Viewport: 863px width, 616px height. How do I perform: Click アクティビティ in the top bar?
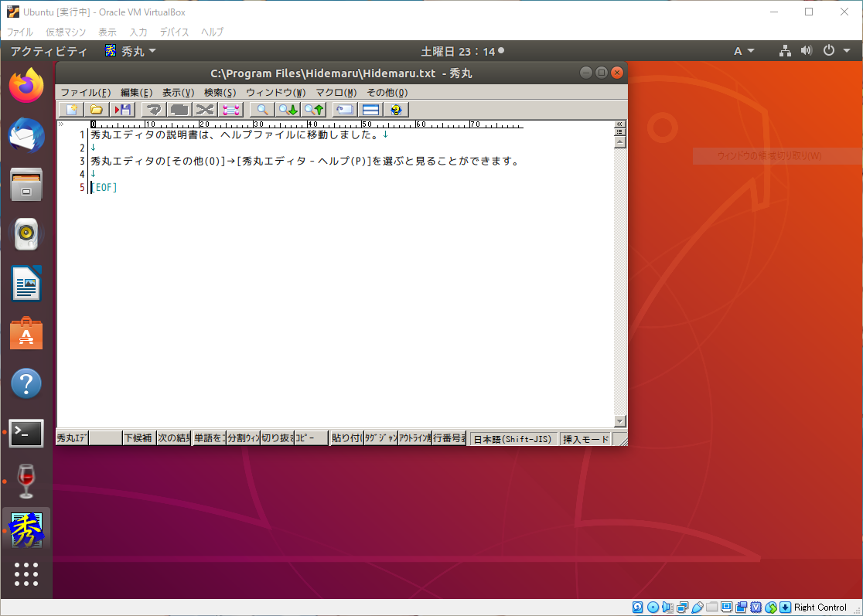[x=49, y=51]
